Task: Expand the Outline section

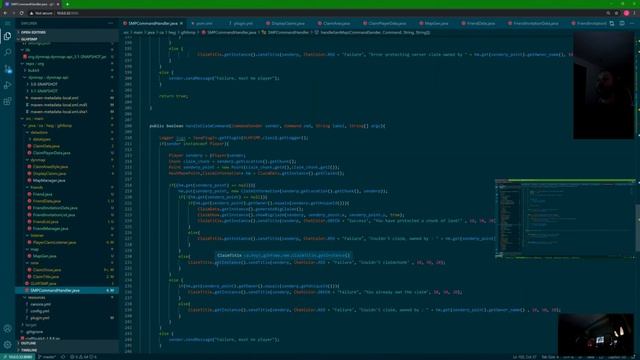Action: pyautogui.click(x=67, y=343)
